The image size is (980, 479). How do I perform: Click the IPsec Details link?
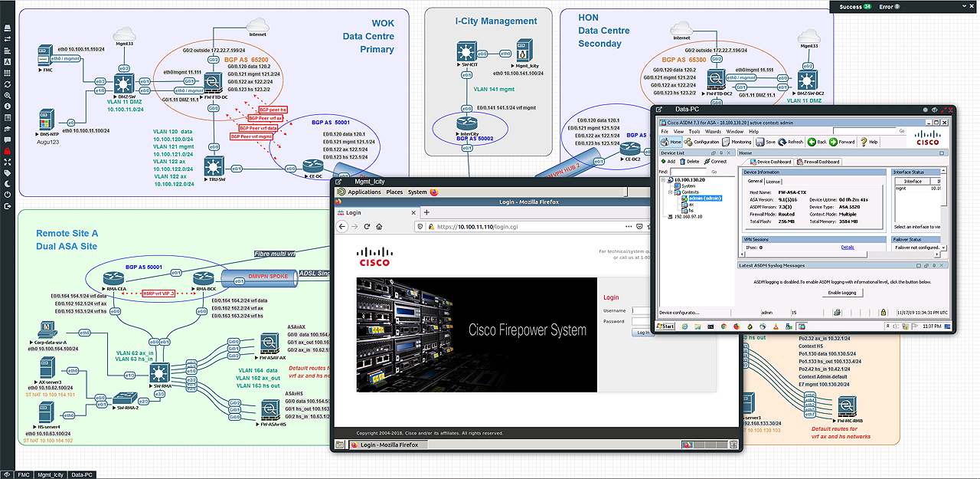848,248
